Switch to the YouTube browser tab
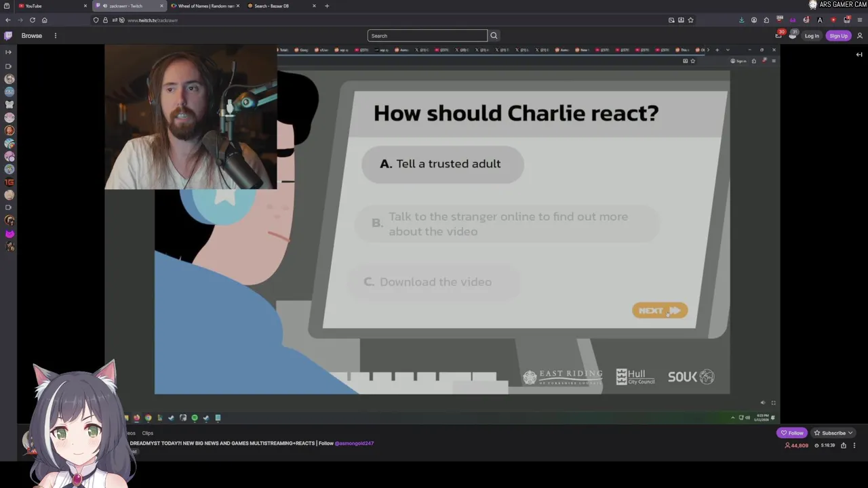Viewport: 868px width, 488px height. (x=52, y=6)
